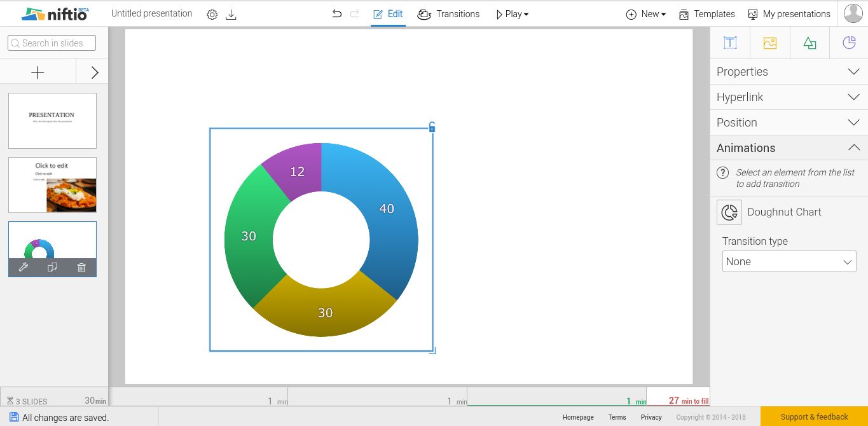Open the Privacy link

point(651,417)
